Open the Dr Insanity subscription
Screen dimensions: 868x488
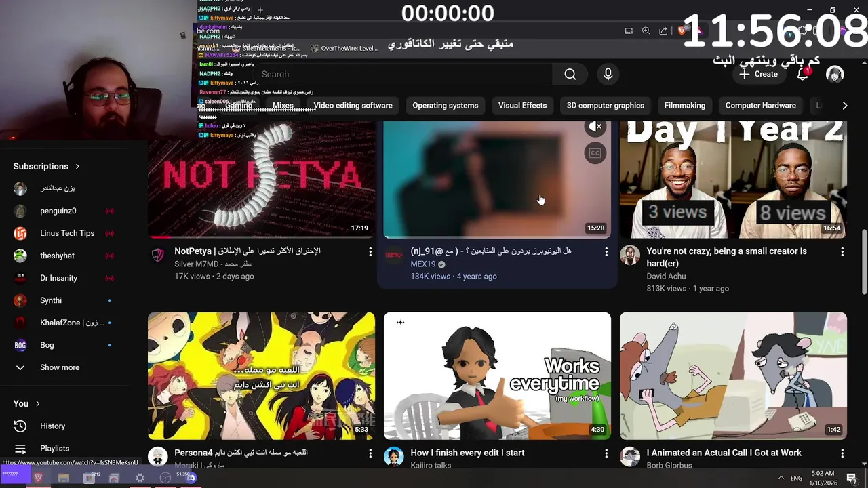tap(65, 278)
